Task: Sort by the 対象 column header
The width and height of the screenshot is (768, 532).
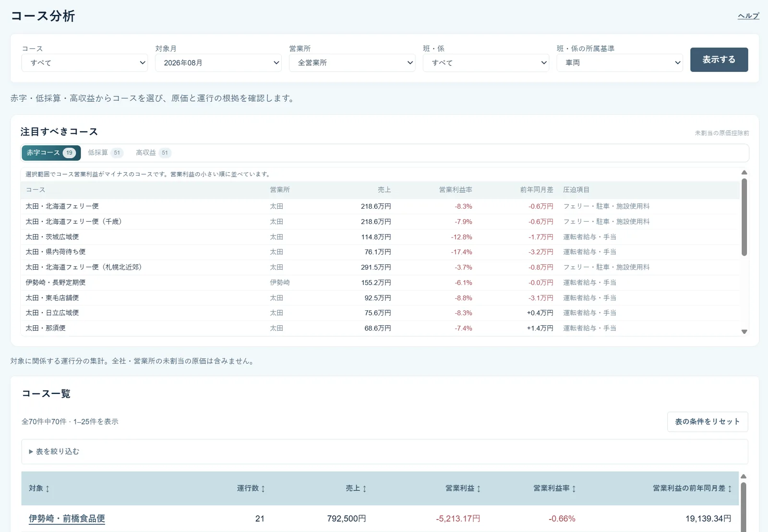Action: (39, 488)
